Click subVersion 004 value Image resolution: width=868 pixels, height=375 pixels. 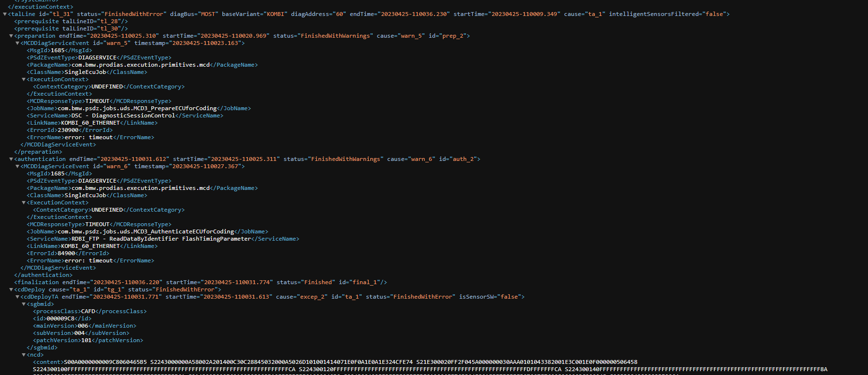(80, 333)
